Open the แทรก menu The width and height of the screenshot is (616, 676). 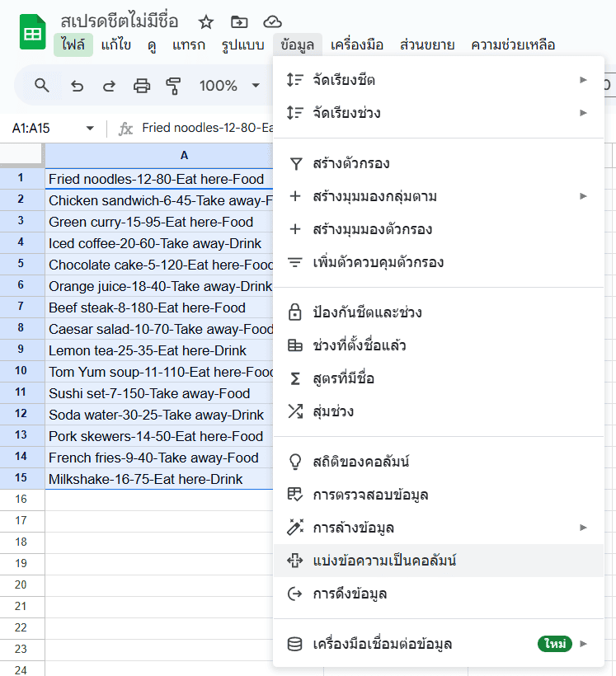[189, 45]
